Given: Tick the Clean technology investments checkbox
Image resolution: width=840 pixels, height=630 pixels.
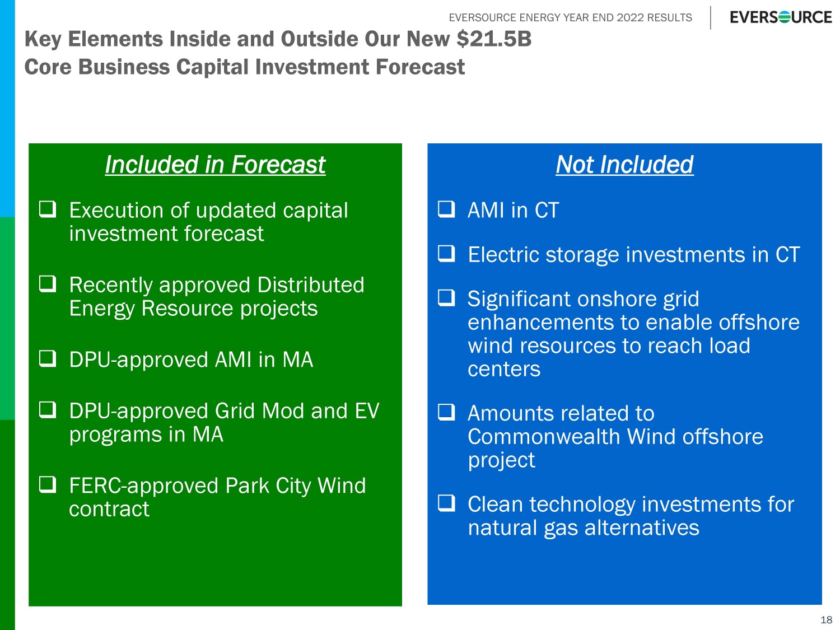Looking at the screenshot, I should tap(446, 503).
